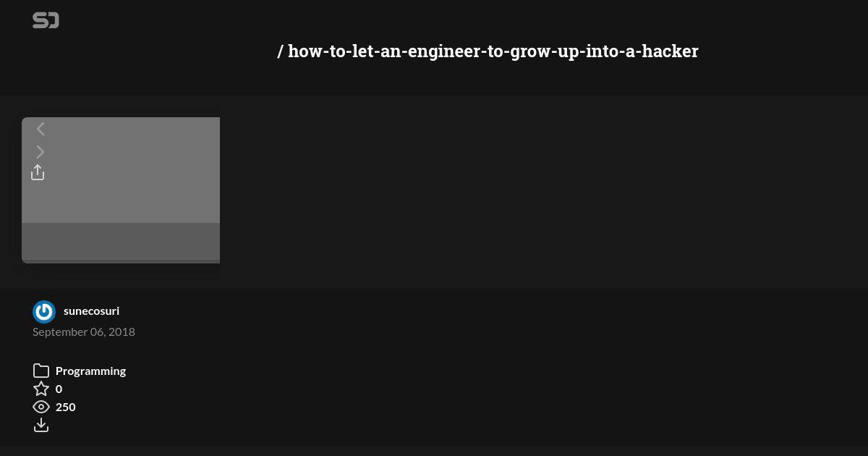
Task: Click the slash before the deck title
Action: click(x=280, y=51)
